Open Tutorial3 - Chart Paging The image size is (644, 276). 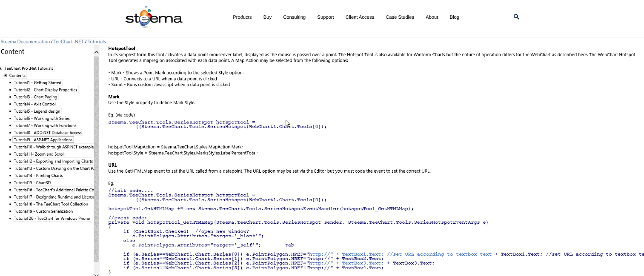click(35, 97)
